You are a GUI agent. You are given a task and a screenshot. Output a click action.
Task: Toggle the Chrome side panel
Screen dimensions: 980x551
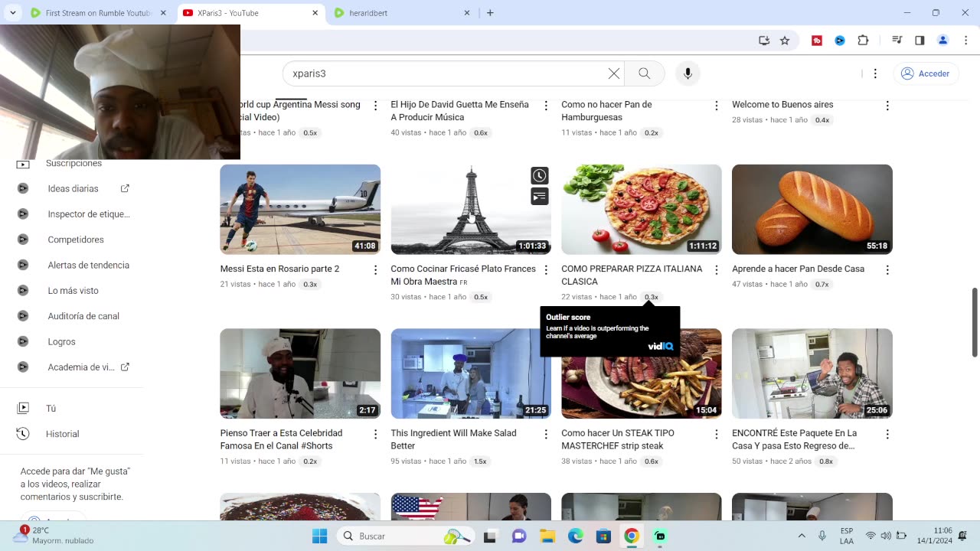coord(920,41)
